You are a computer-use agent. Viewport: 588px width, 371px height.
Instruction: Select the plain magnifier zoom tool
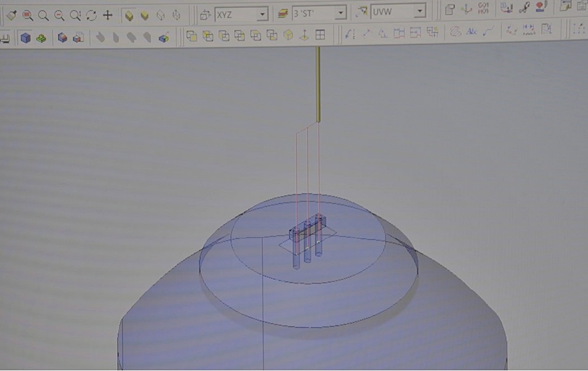tap(43, 15)
